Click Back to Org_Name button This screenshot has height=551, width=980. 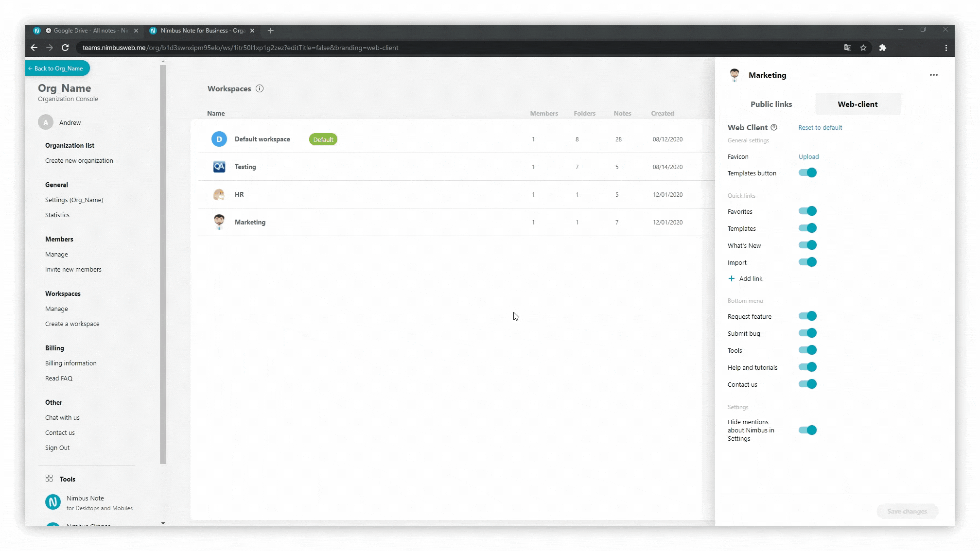[x=57, y=69]
